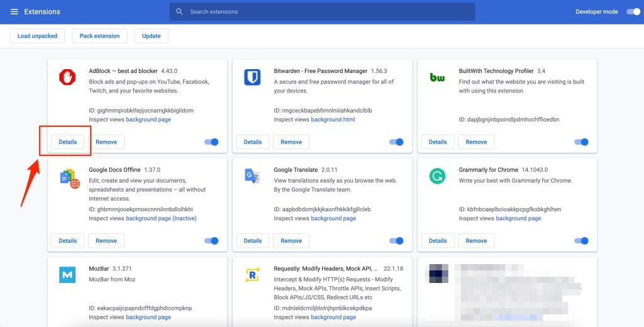This screenshot has height=327, width=644.
Task: Open Requestly background page link
Action: tap(333, 317)
